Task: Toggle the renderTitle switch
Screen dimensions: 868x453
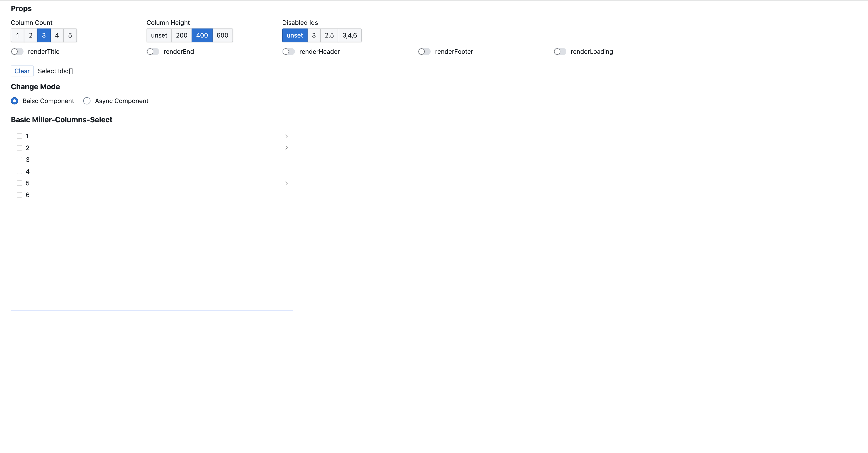Action: pyautogui.click(x=17, y=52)
